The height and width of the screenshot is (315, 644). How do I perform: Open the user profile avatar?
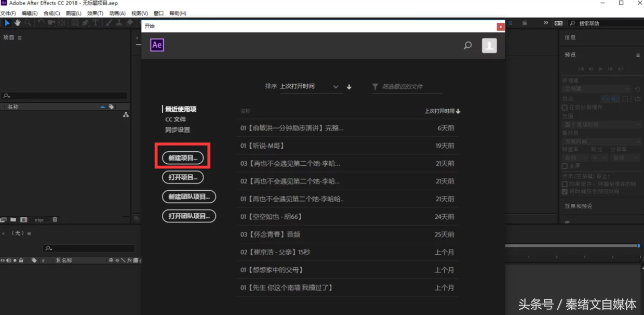coord(489,45)
